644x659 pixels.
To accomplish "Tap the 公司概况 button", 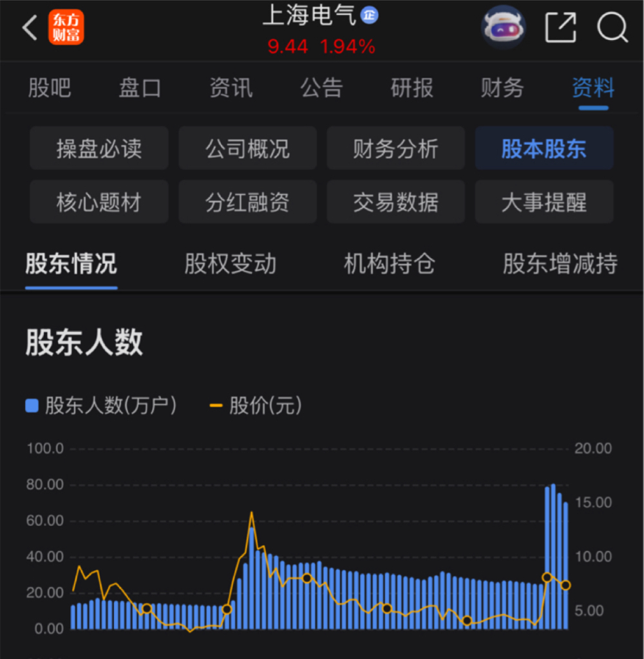I will coord(248,149).
